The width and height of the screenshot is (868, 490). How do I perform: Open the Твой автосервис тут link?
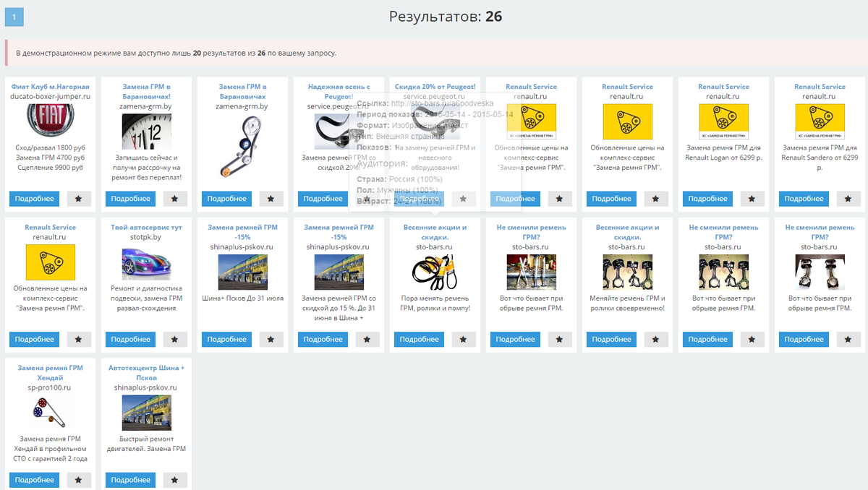146,227
